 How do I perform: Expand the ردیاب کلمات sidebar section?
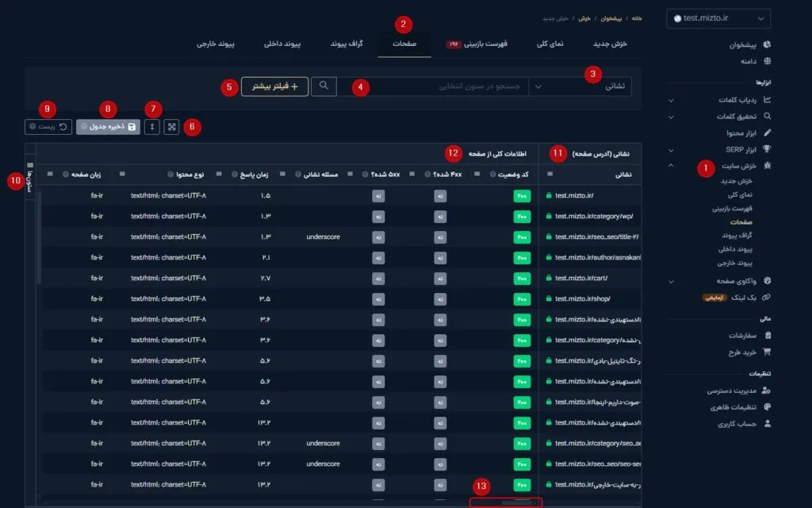coord(671,100)
